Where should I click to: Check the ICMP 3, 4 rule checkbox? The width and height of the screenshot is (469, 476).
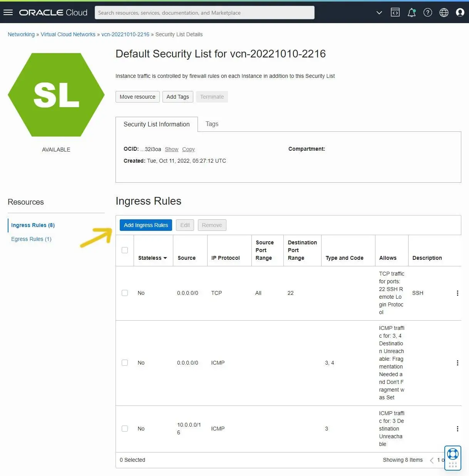[125, 363]
